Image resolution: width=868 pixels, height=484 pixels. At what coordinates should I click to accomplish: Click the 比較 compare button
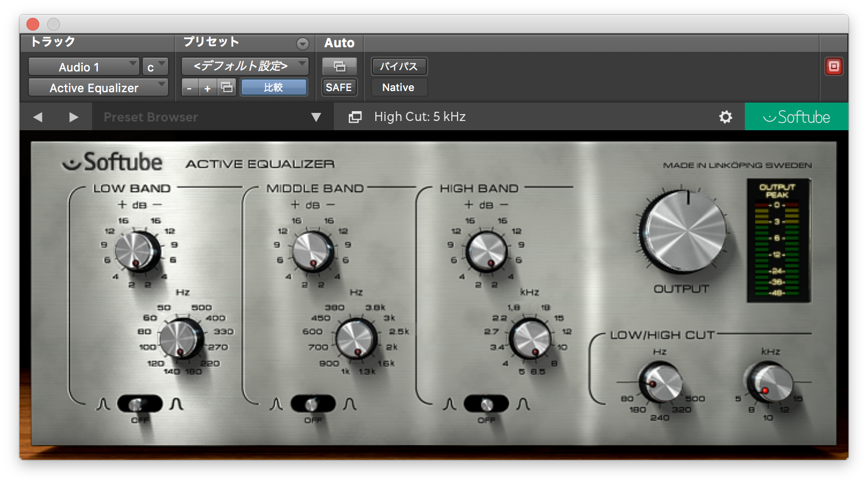274,87
